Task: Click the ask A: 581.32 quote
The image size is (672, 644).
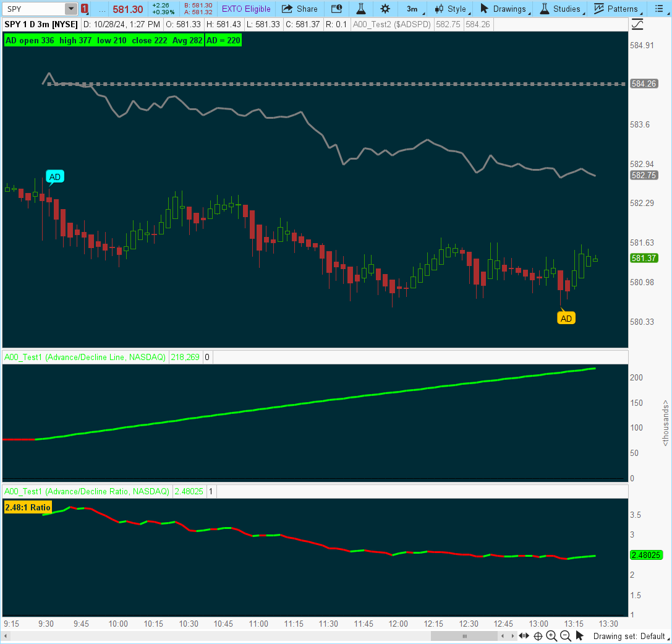Action: (x=198, y=12)
